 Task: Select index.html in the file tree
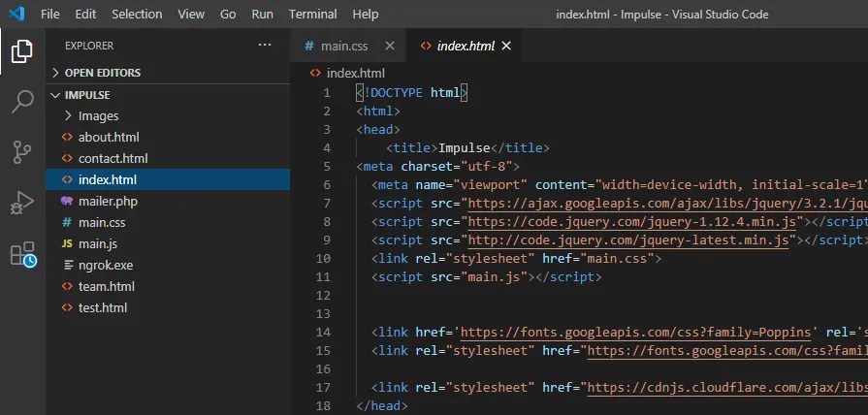(x=167, y=179)
